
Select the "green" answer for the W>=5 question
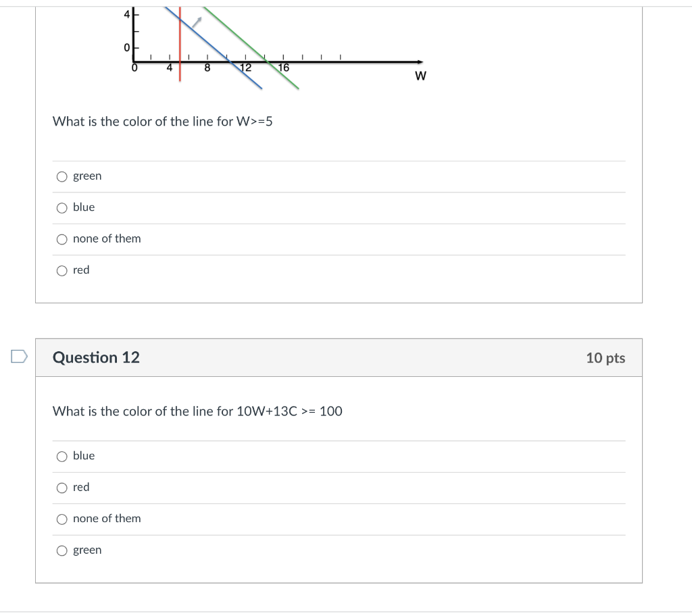61,176
